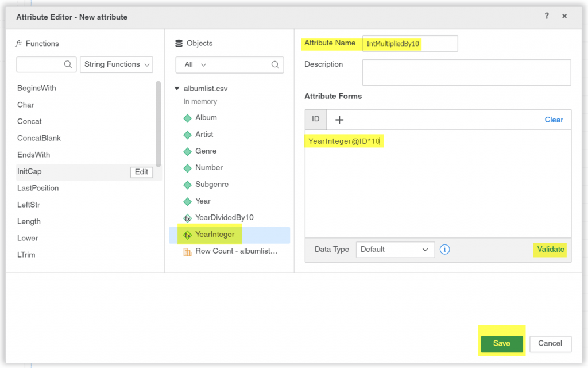This screenshot has height=368, width=588.
Task: Click the Album attribute diamond icon
Action: [188, 118]
